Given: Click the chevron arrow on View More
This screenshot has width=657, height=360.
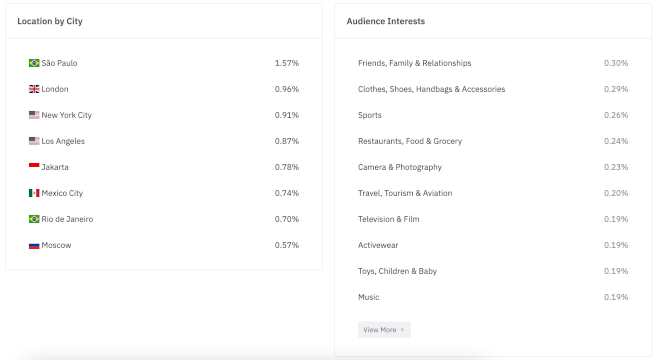Looking at the screenshot, I should pyautogui.click(x=402, y=330).
